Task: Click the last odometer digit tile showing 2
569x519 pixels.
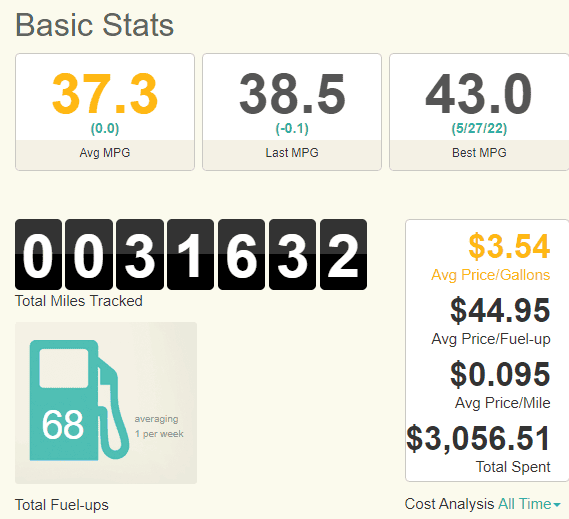Action: point(343,254)
